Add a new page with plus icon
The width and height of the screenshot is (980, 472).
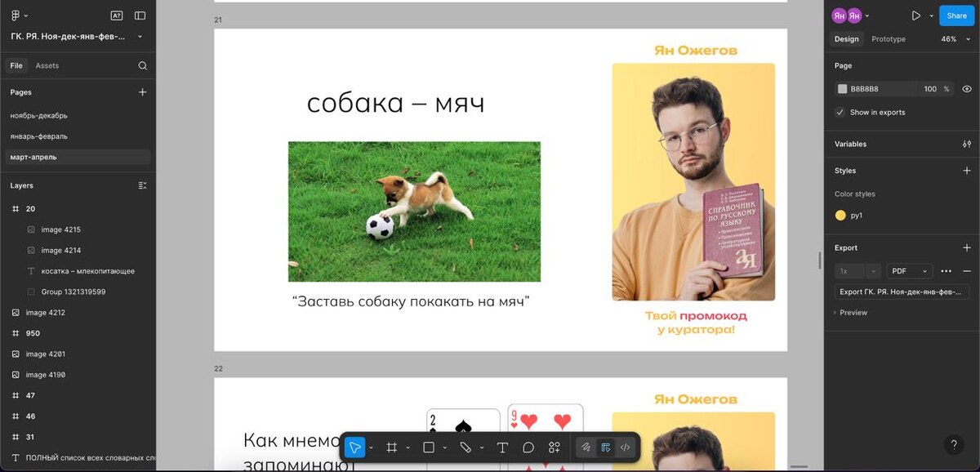click(143, 92)
